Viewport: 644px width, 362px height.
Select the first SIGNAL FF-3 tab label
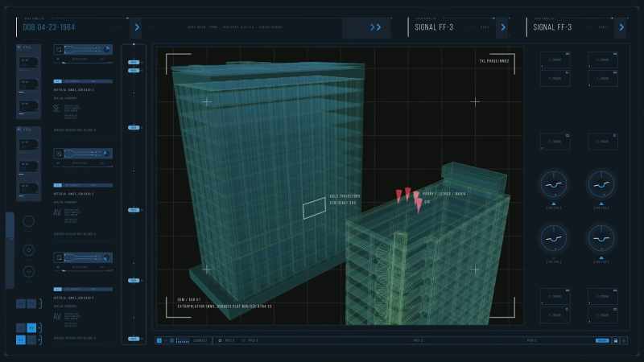(434, 27)
